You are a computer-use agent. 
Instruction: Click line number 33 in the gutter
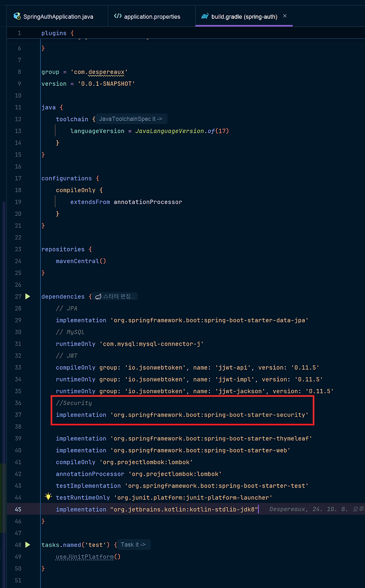[18, 367]
